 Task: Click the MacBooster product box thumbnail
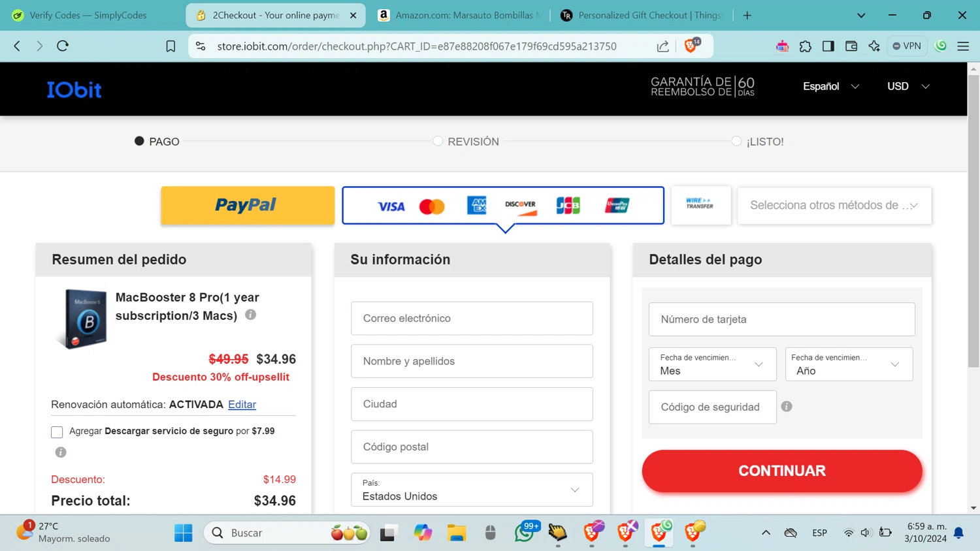point(82,319)
